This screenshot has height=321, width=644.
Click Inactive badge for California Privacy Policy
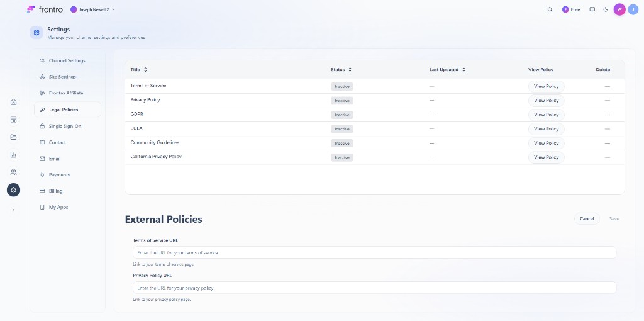click(342, 157)
